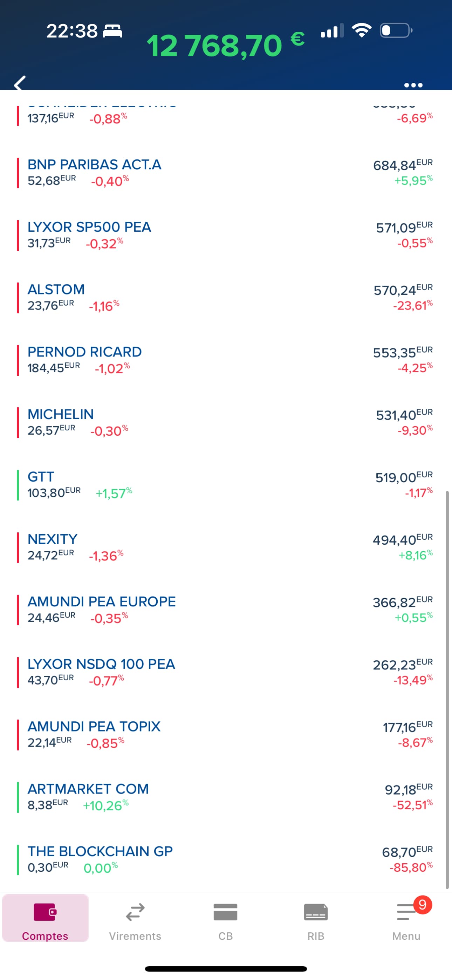Tap the Comptes wallet icon
The height and width of the screenshot is (980, 452).
click(x=45, y=912)
